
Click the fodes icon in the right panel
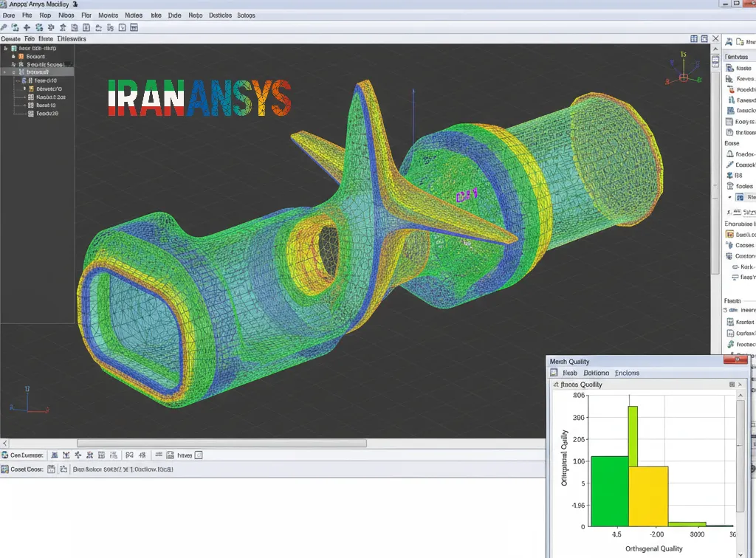coord(729,186)
